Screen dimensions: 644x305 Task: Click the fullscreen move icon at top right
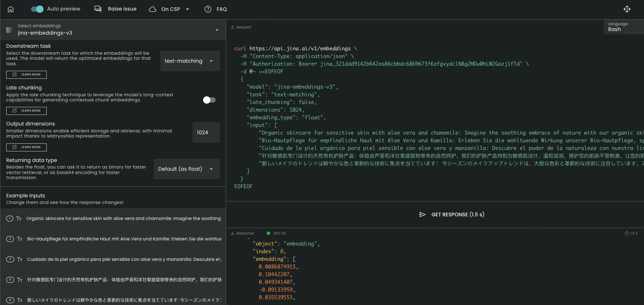[627, 9]
